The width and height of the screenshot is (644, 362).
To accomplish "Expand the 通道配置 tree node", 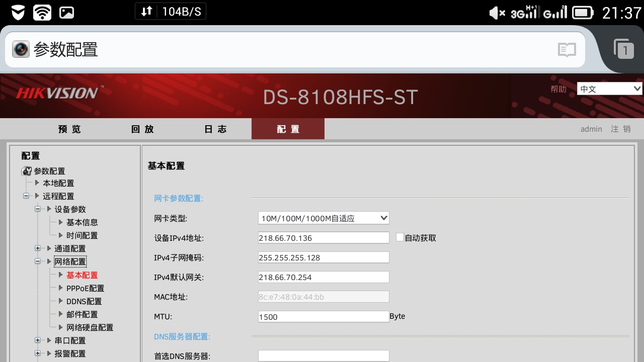I will [x=38, y=248].
